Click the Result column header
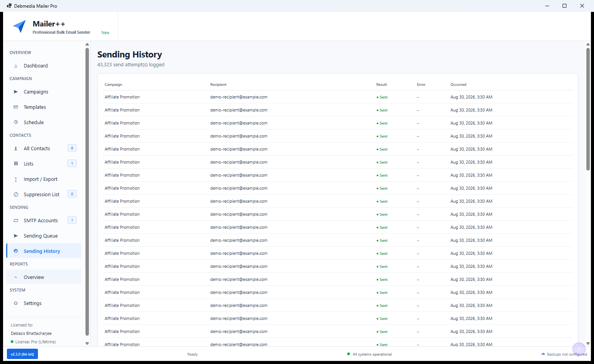Screen dimensions: 594x364 tap(382, 85)
